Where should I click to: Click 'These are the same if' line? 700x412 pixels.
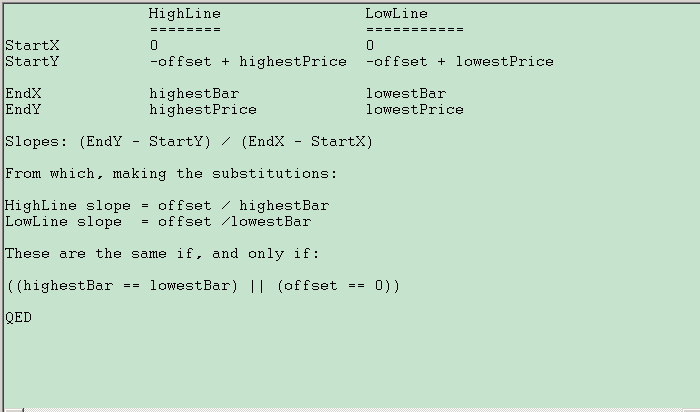click(x=162, y=254)
